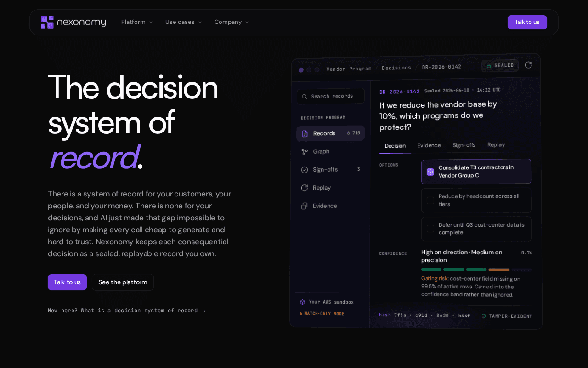Expand the Company dropdown chevron
588x368 pixels.
click(x=247, y=22)
